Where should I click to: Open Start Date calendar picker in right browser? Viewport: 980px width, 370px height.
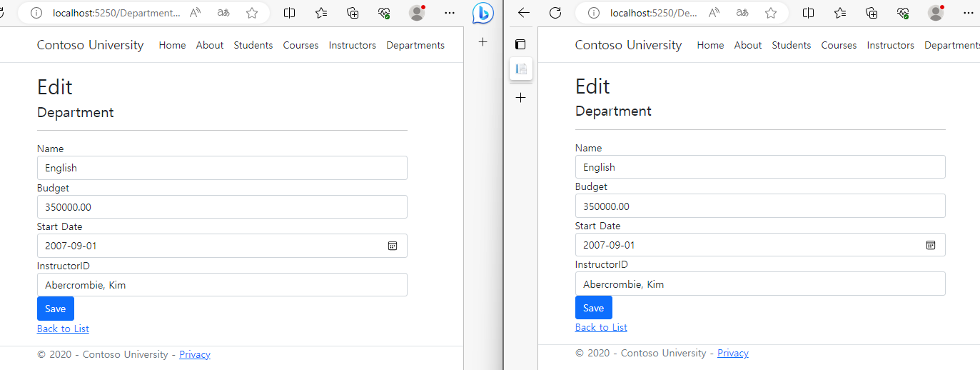click(931, 245)
